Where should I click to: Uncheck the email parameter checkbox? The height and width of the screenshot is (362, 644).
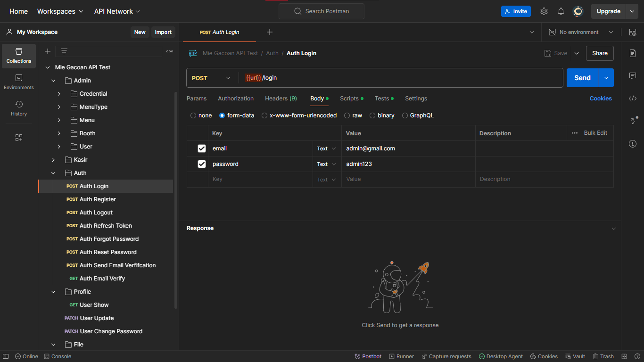point(202,148)
